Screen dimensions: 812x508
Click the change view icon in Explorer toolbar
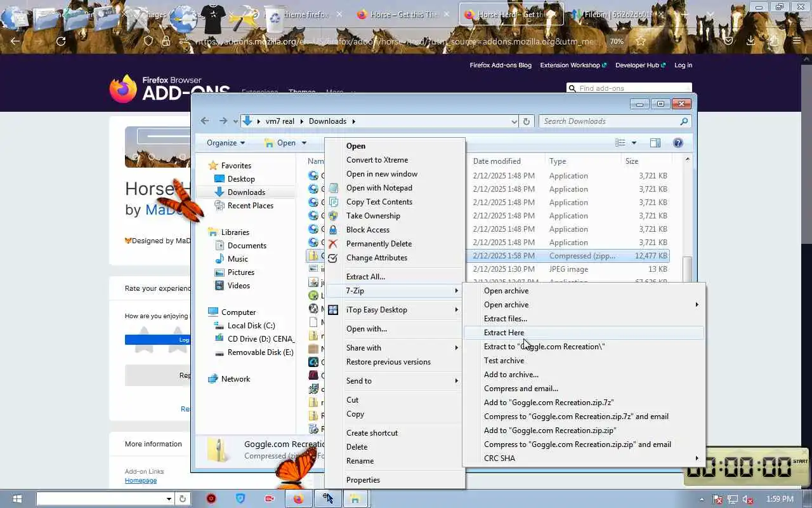pyautogui.click(x=620, y=143)
